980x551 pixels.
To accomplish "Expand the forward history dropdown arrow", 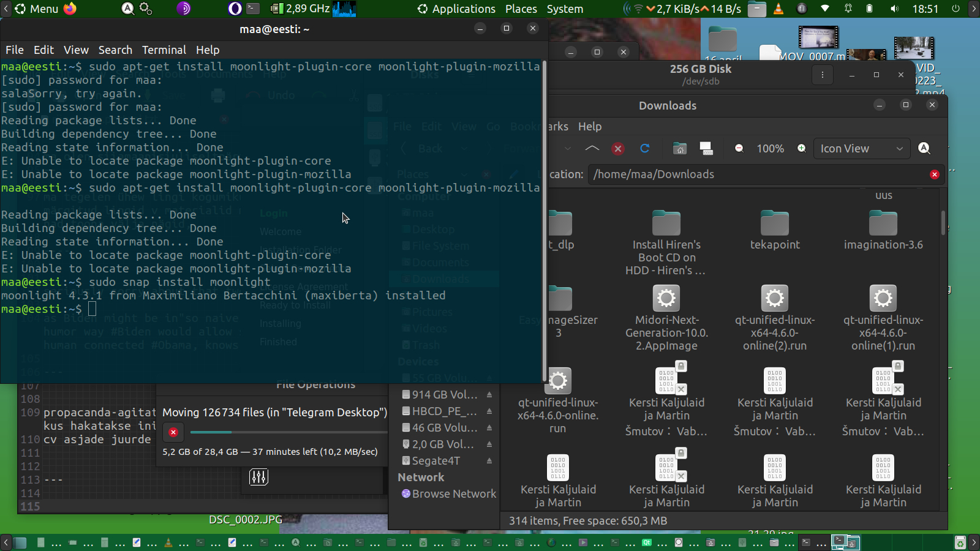I will (568, 149).
